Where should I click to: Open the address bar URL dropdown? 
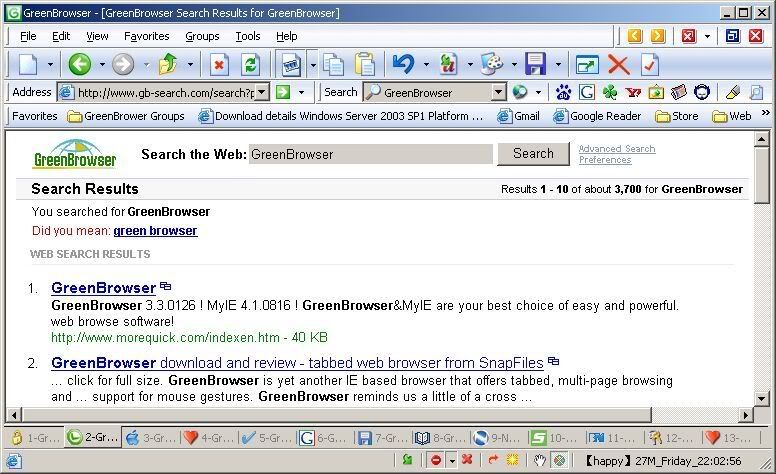click(x=262, y=92)
